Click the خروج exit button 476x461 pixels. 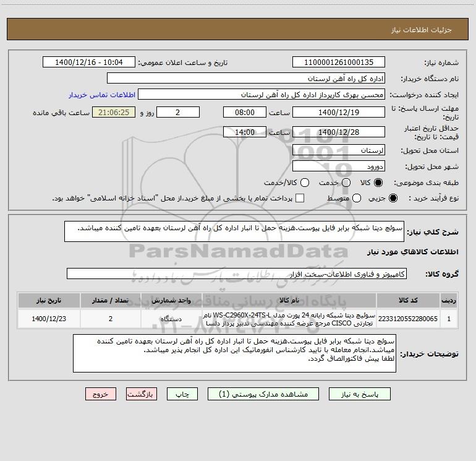tap(101, 394)
